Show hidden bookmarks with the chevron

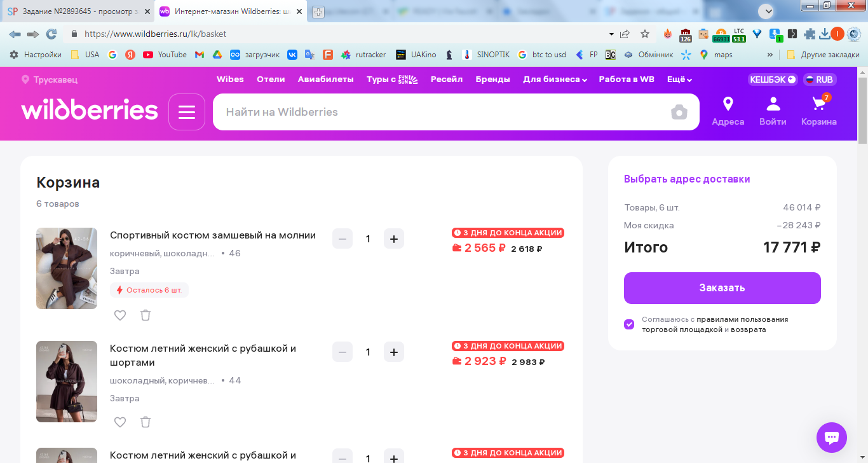(x=770, y=55)
